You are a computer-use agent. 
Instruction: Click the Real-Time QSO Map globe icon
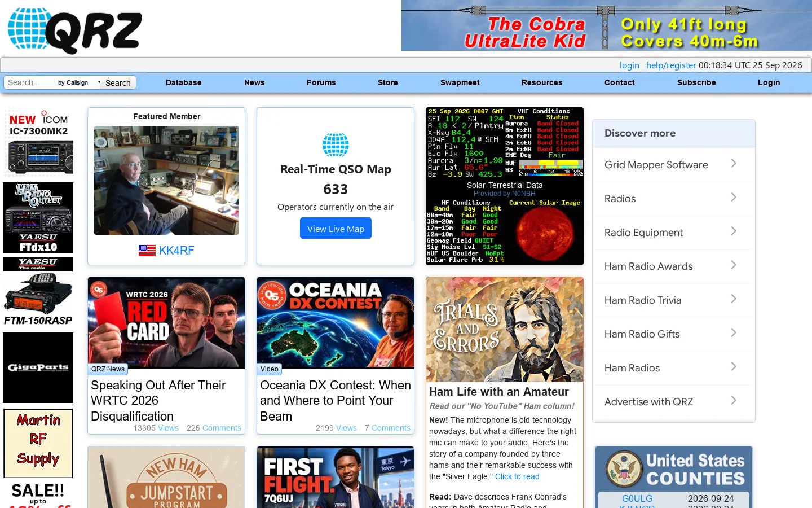click(336, 145)
